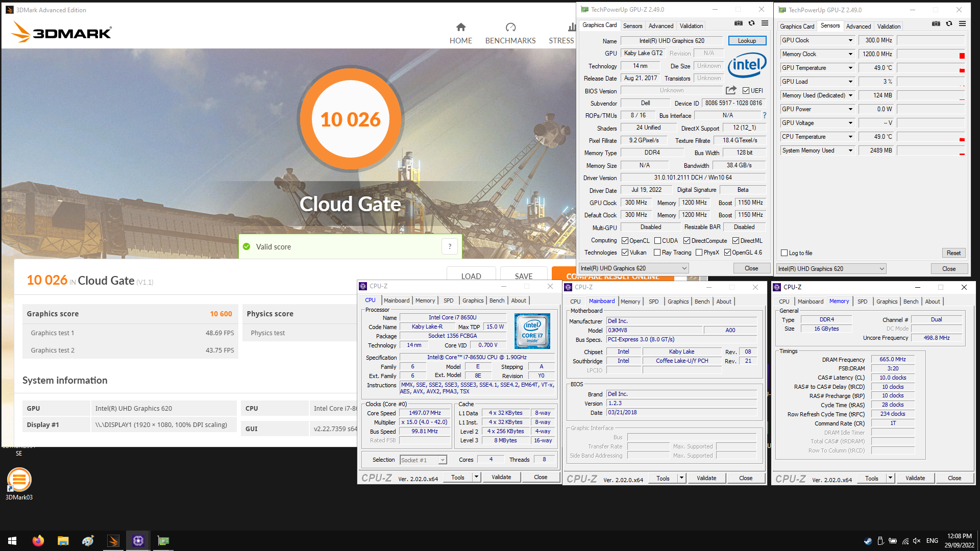Click the volume muted tray icon

(x=917, y=541)
